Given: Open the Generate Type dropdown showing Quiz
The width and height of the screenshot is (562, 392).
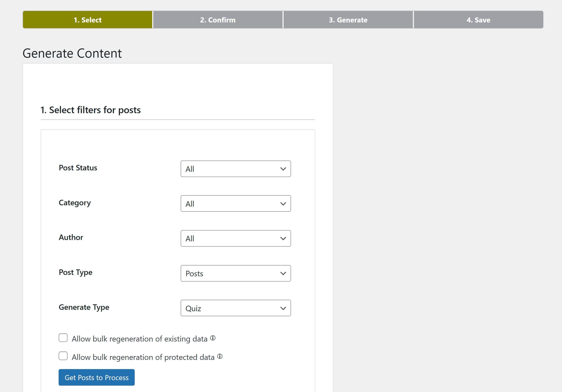Looking at the screenshot, I should click(x=236, y=308).
